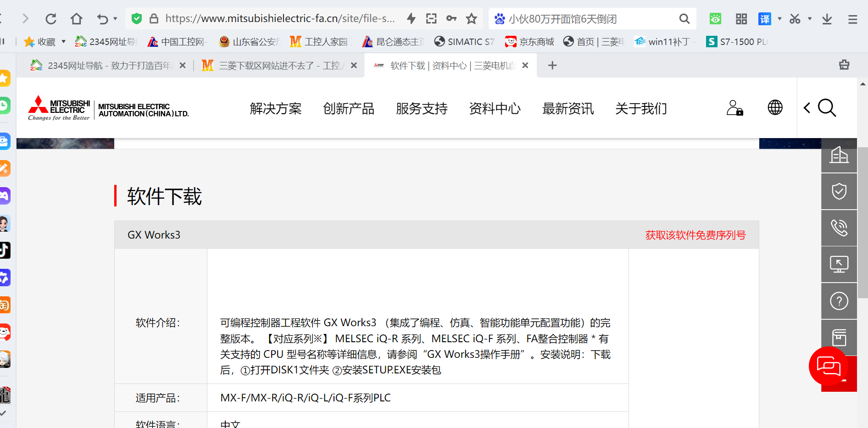The width and height of the screenshot is (868, 428).
Task: Open a new browser tab with plus button
Action: click(x=552, y=66)
